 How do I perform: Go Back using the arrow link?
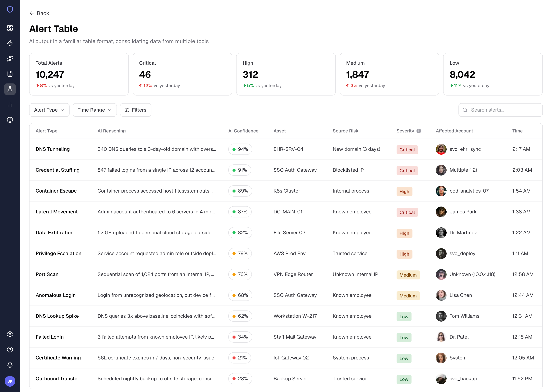(x=39, y=13)
